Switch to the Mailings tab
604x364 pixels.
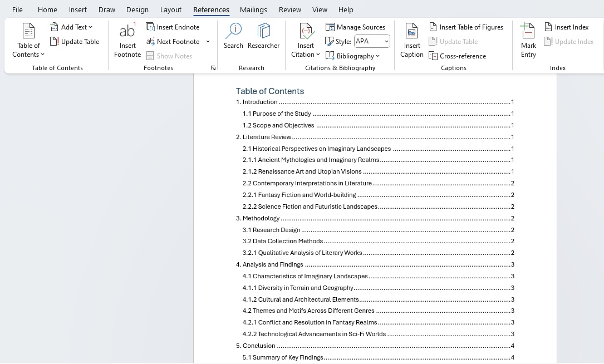point(253,9)
